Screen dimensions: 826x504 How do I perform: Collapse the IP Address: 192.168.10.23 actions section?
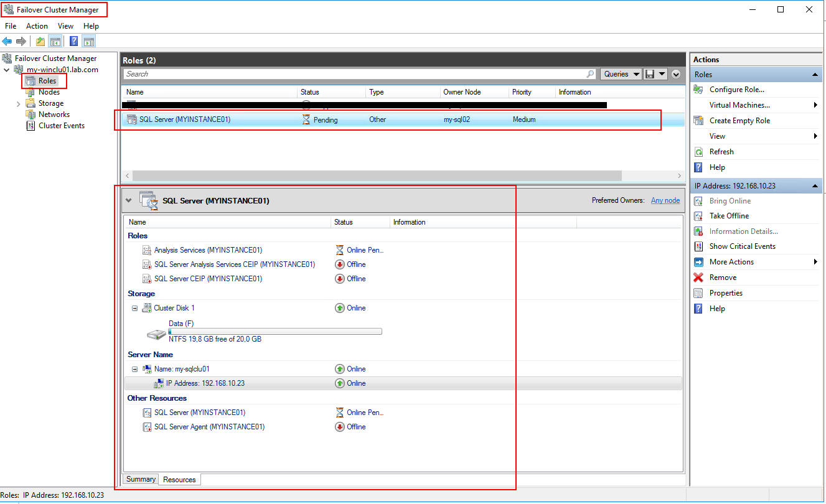[x=814, y=186]
